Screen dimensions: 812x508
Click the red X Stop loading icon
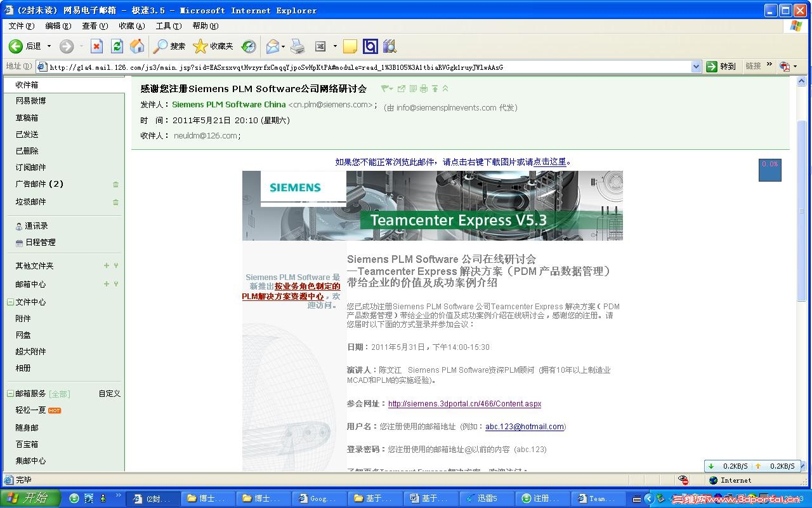tap(96, 46)
